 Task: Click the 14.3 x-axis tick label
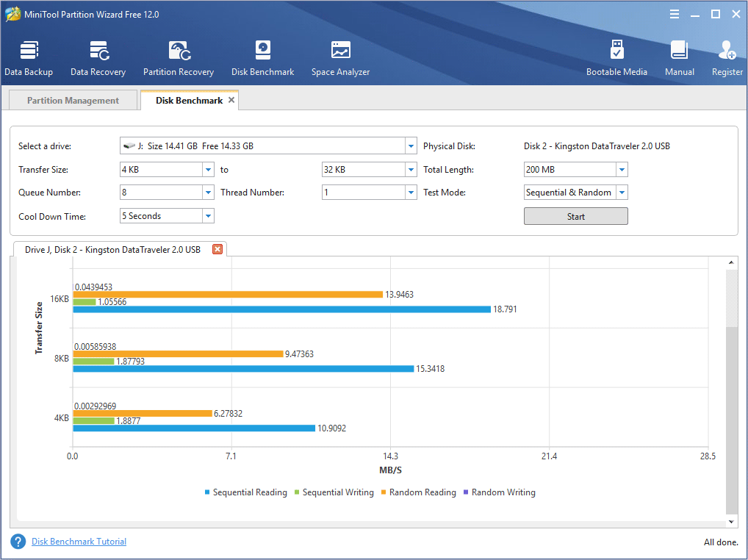click(391, 456)
